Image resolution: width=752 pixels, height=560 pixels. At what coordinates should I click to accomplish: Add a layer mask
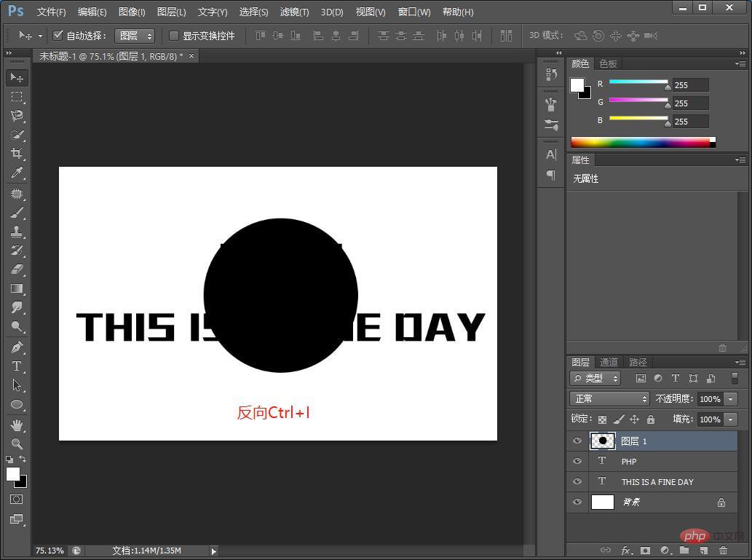[646, 551]
